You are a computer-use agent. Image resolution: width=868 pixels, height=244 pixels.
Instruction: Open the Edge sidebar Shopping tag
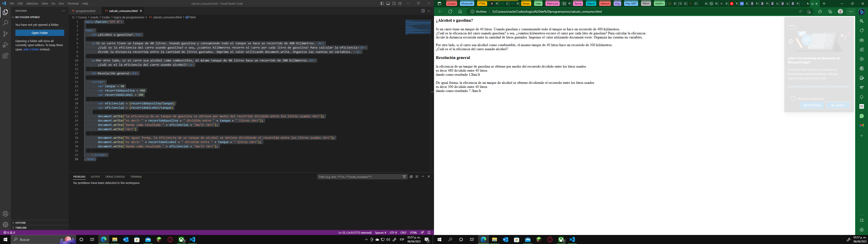(862, 30)
